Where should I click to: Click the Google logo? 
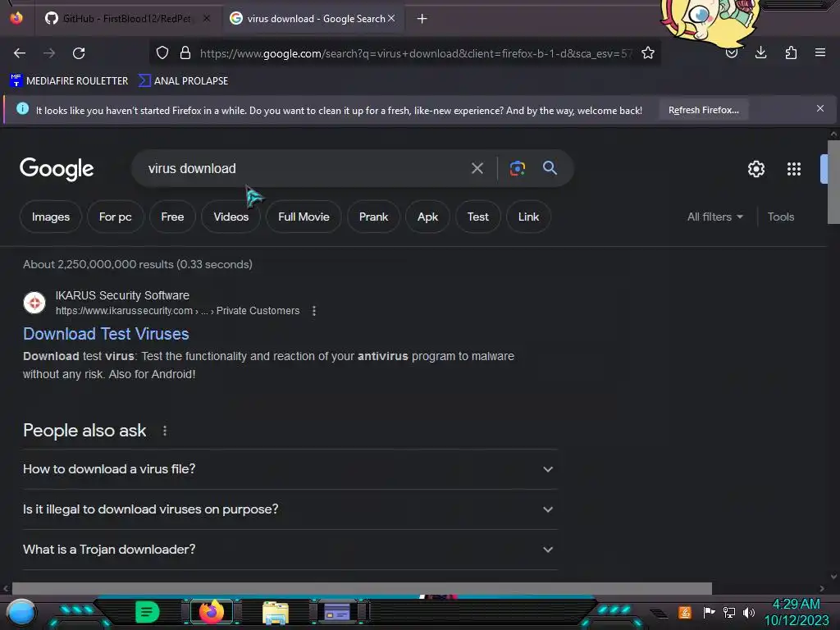coord(57,169)
